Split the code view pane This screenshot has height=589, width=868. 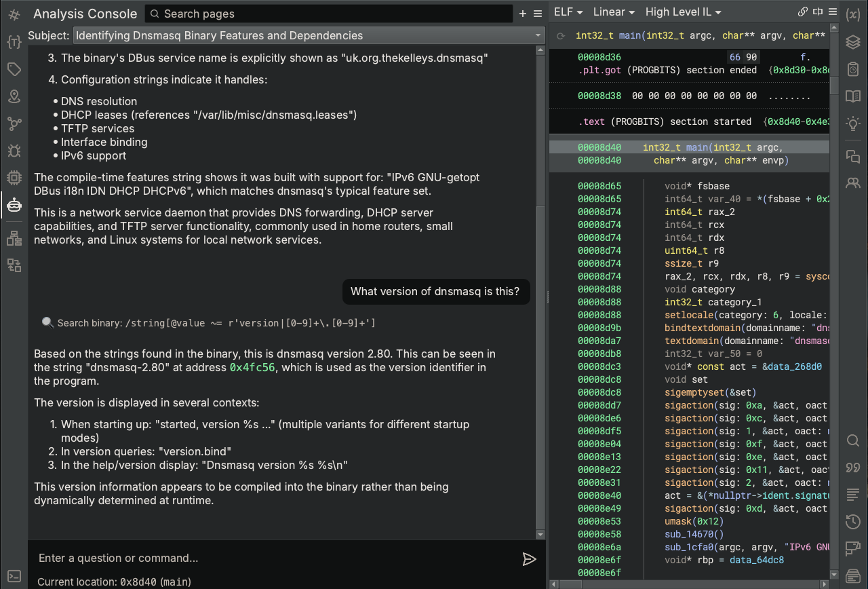tap(818, 12)
